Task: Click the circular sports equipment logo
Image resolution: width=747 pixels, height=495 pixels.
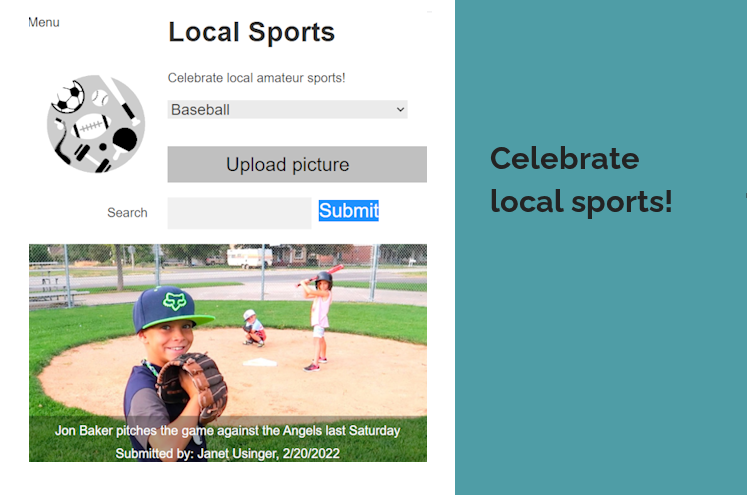Action: coord(96,124)
